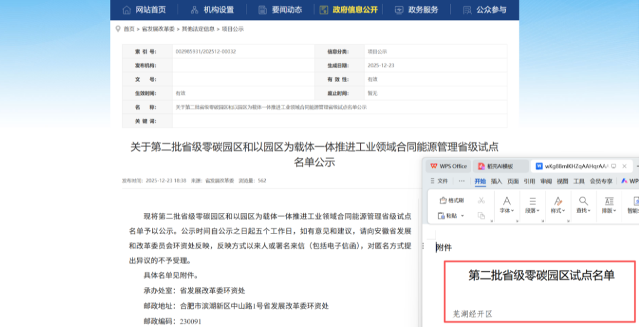Click the blue W document tab icon
644x327 pixels.
(539, 166)
